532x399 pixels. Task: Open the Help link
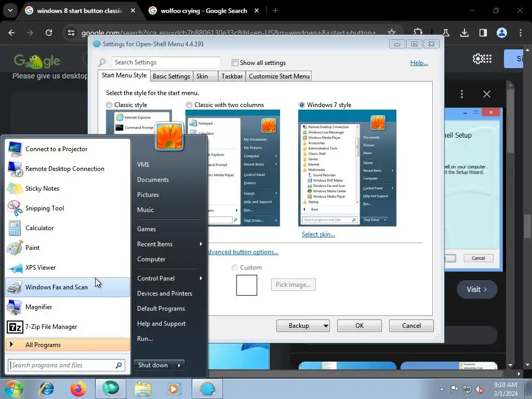419,63
